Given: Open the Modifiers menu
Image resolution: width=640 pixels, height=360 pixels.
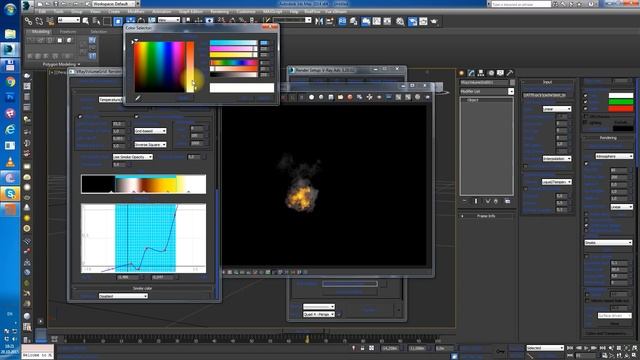Looking at the screenshot, I should tap(136, 12).
